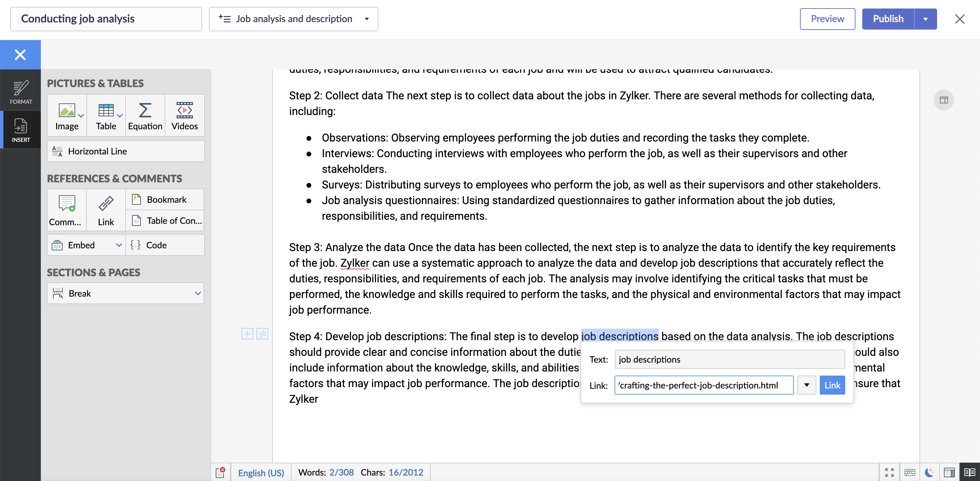The image size is (980, 481).
Task: Expand the Break dropdown
Action: (x=197, y=294)
